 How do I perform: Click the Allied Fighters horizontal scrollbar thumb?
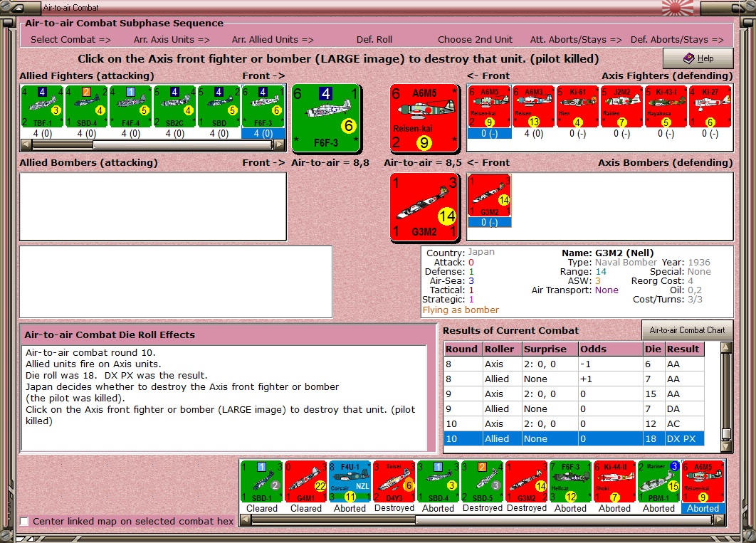point(184,144)
